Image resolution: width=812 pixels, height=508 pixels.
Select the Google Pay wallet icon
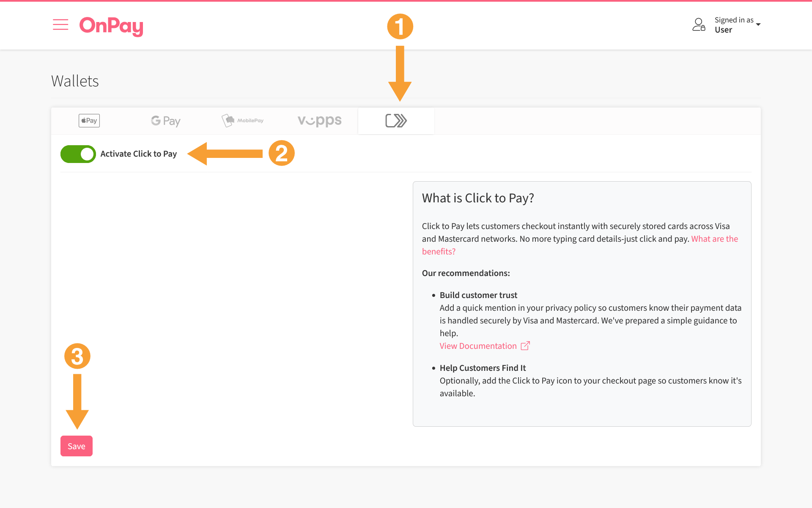(x=165, y=120)
